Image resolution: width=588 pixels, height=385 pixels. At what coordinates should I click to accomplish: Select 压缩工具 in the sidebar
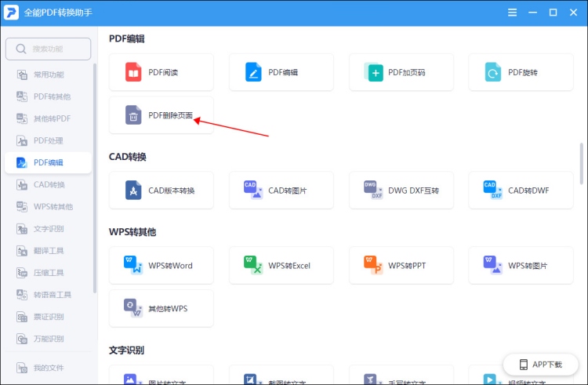[48, 273]
